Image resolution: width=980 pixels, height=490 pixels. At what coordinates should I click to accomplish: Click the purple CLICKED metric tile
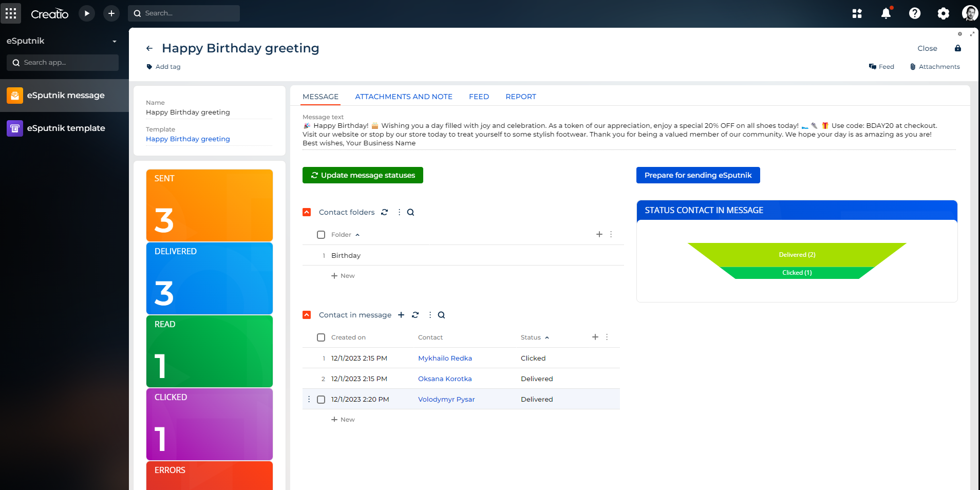[210, 424]
